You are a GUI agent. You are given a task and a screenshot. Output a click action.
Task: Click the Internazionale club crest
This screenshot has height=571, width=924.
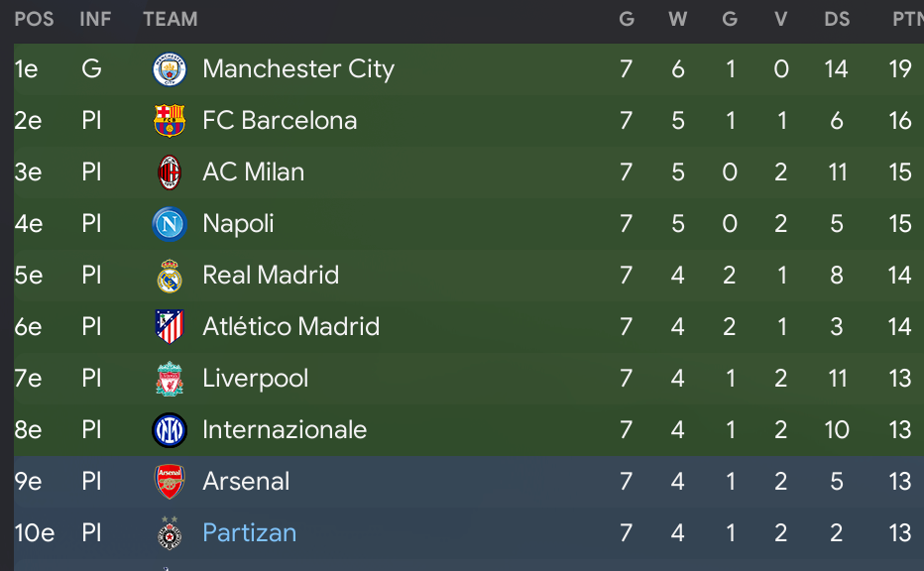pos(170,430)
